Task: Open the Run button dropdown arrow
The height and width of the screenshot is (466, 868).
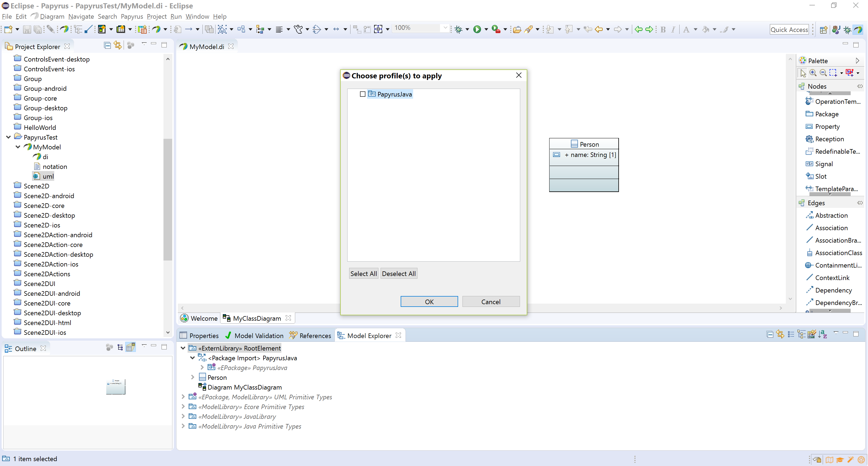Action: click(486, 30)
